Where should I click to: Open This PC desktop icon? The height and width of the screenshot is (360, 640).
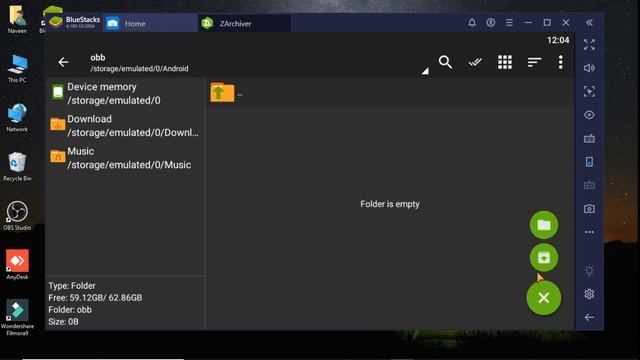[x=17, y=68]
